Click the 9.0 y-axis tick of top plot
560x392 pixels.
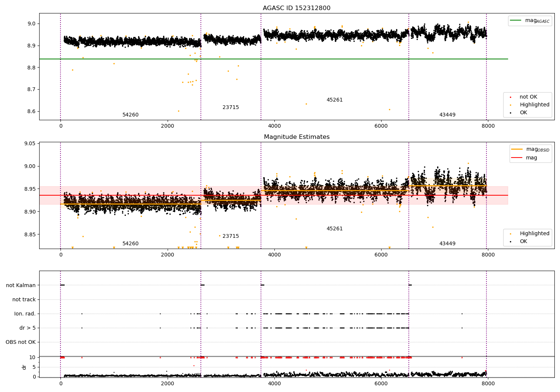pyautogui.click(x=31, y=24)
